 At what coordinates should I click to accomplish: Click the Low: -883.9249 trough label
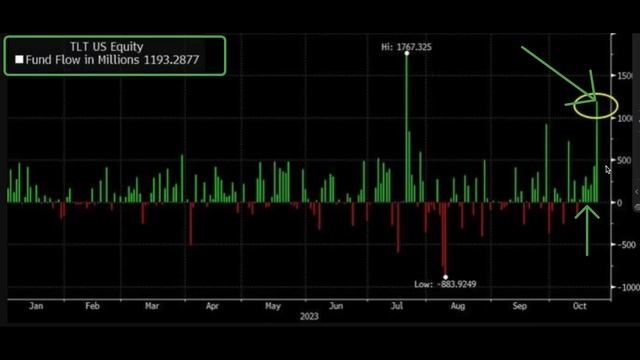tap(445, 284)
